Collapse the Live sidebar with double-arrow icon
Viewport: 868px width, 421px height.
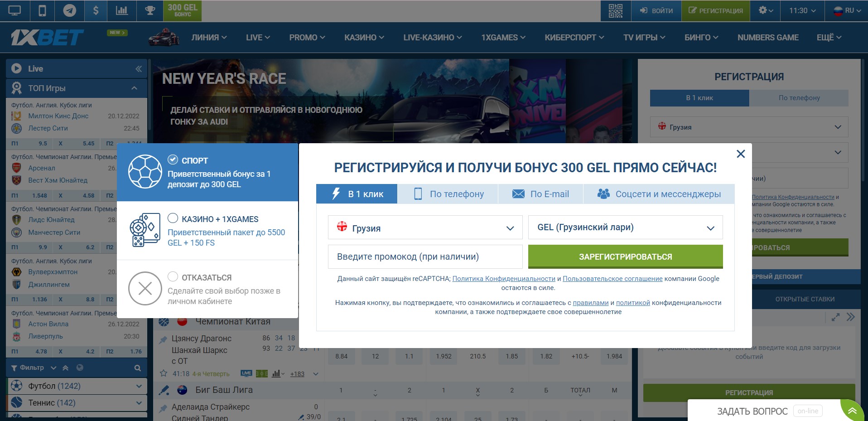(x=139, y=69)
